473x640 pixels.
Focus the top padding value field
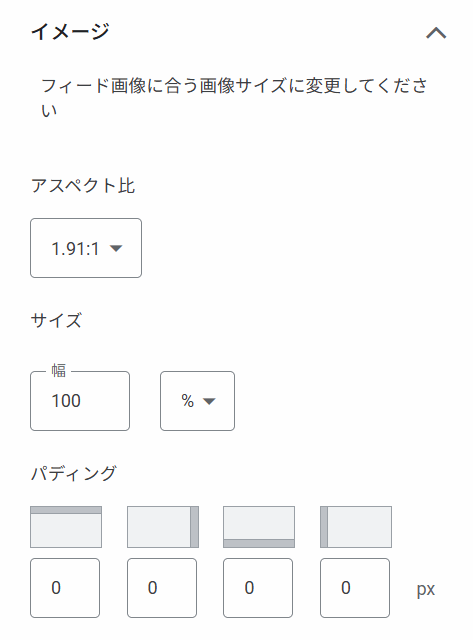[65, 588]
